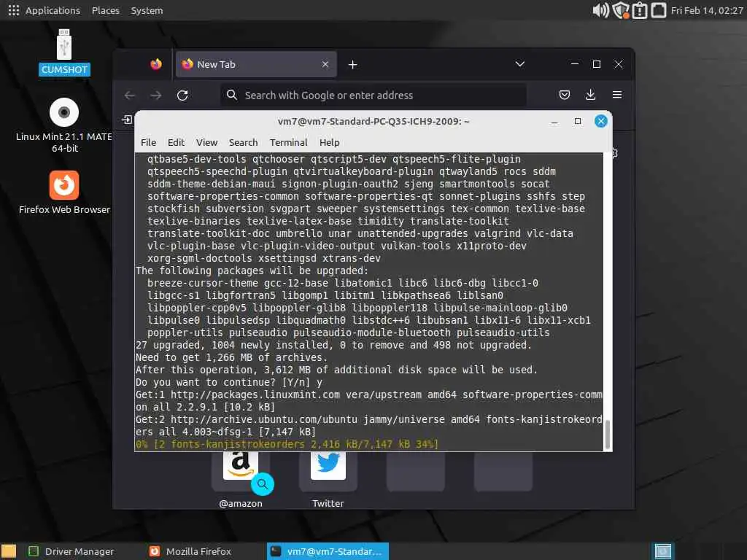Switch to the New Tab tab in Firefox
Screen dimensions: 747x560
(256, 64)
